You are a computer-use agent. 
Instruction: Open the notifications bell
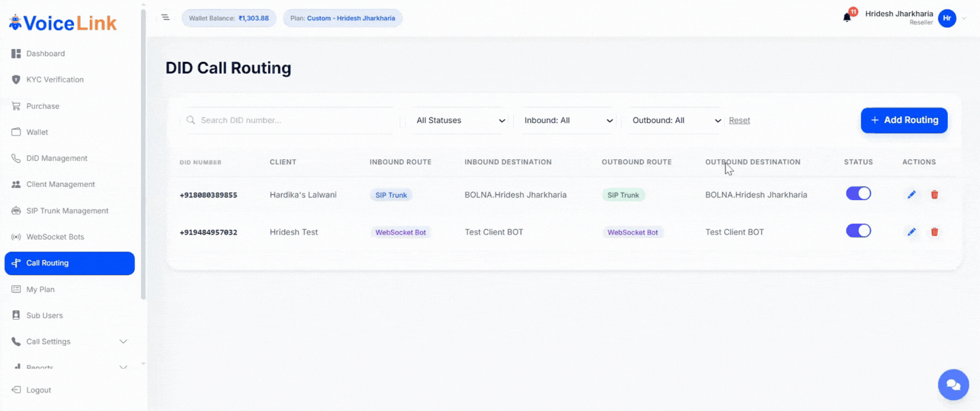(x=847, y=18)
